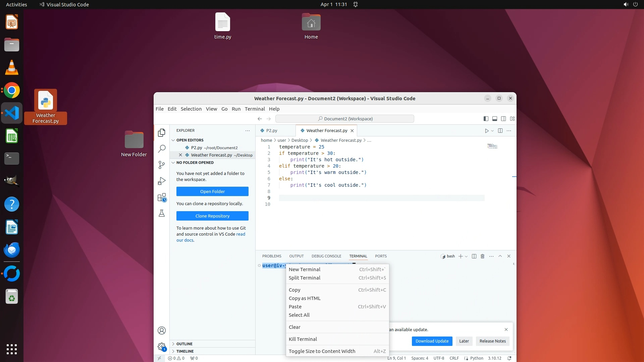
Task: Click the Run Python File play icon
Action: (x=486, y=131)
